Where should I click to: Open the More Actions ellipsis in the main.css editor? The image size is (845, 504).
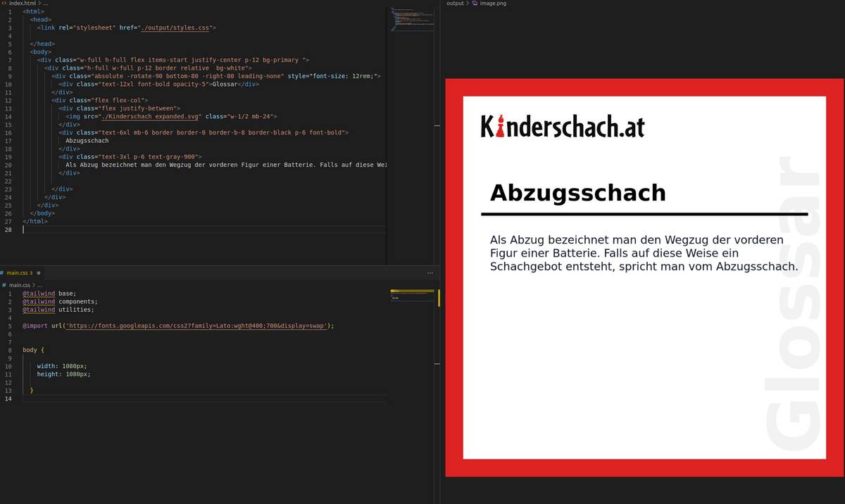(x=430, y=272)
